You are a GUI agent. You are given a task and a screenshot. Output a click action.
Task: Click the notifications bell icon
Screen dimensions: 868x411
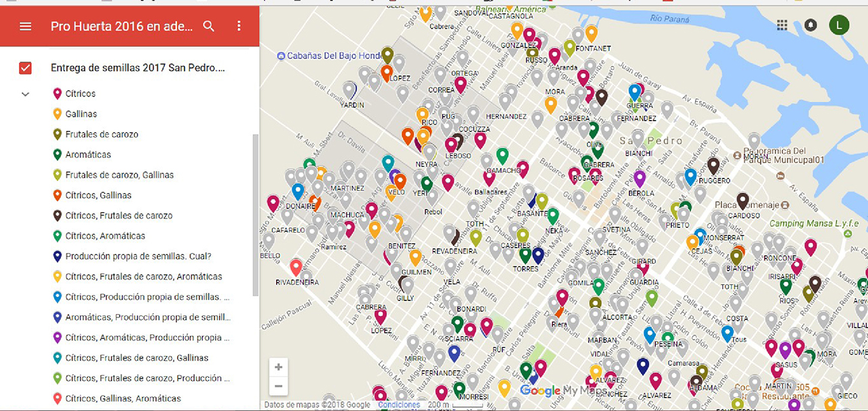pos(810,25)
